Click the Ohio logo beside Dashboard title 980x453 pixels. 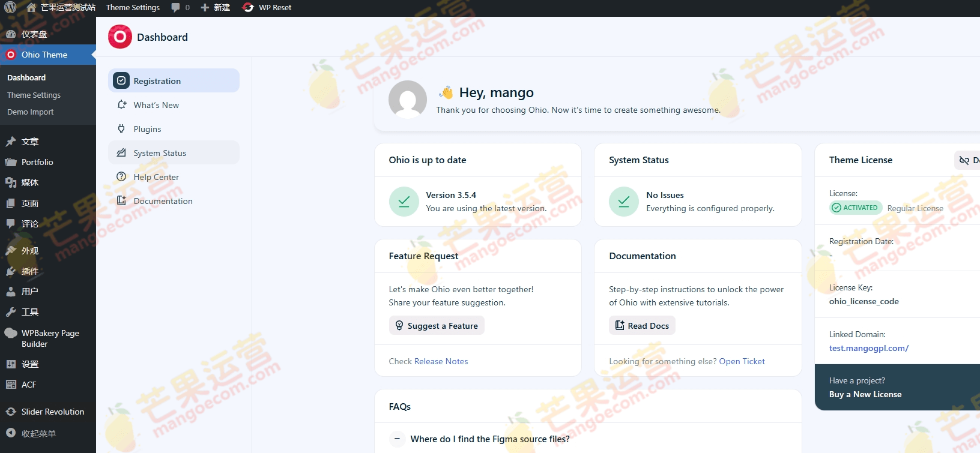(120, 37)
